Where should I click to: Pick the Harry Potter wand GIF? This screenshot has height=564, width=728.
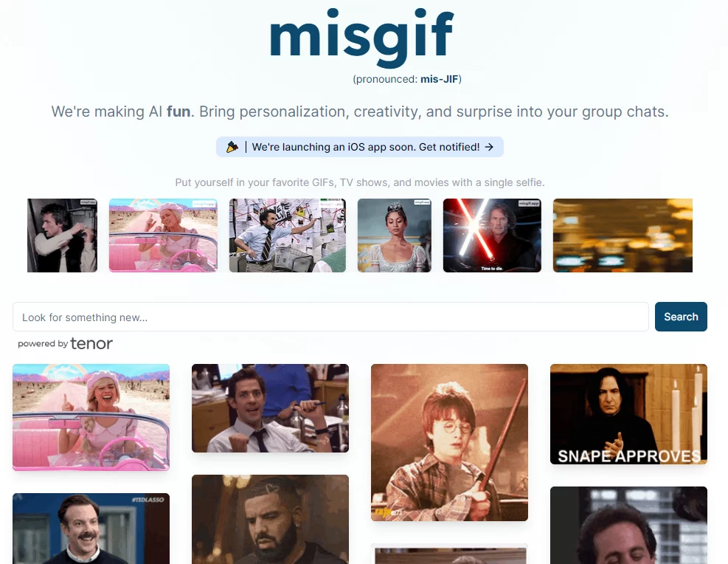pos(449,442)
